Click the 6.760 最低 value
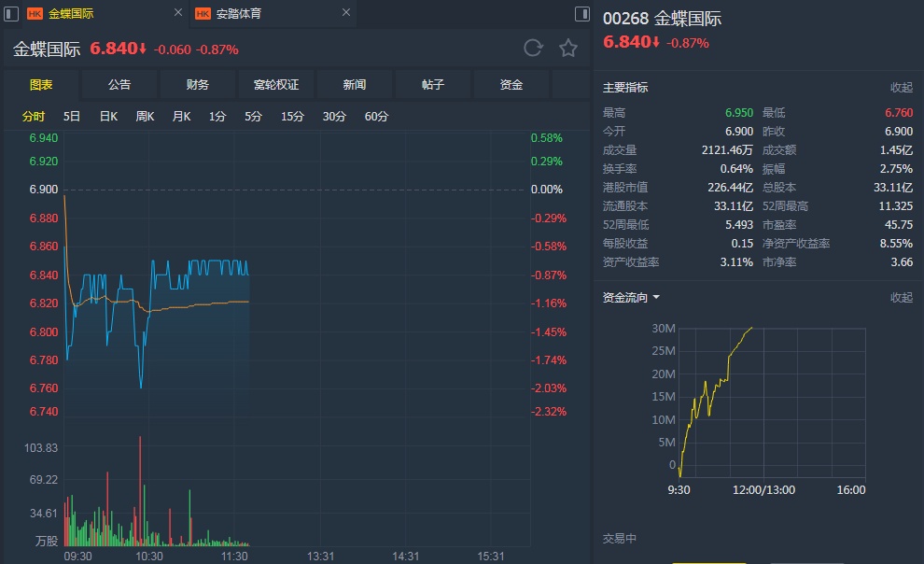Image resolution: width=924 pixels, height=564 pixels. [899, 113]
